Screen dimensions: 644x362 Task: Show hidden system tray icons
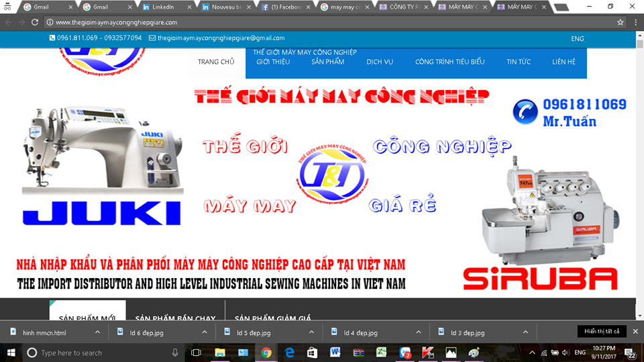click(x=532, y=353)
